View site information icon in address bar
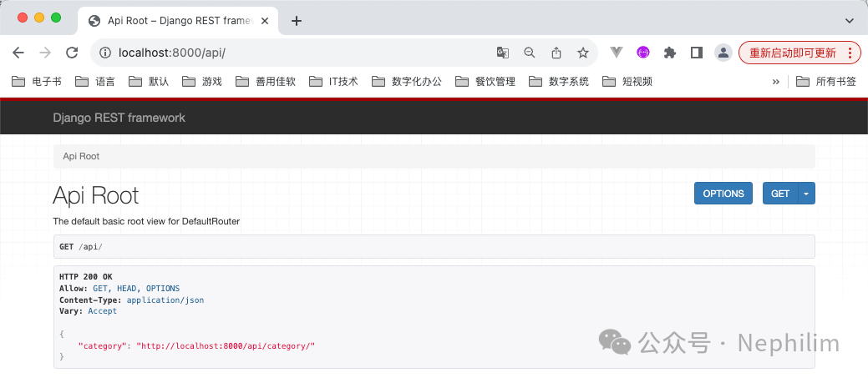Screen dimensions: 868x378 click(x=105, y=53)
